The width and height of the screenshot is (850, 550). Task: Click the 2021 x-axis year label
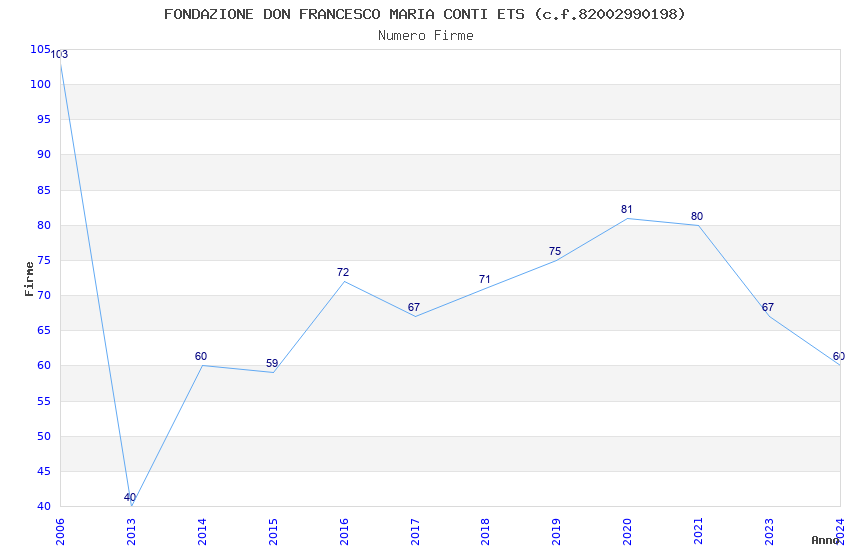pos(698,531)
